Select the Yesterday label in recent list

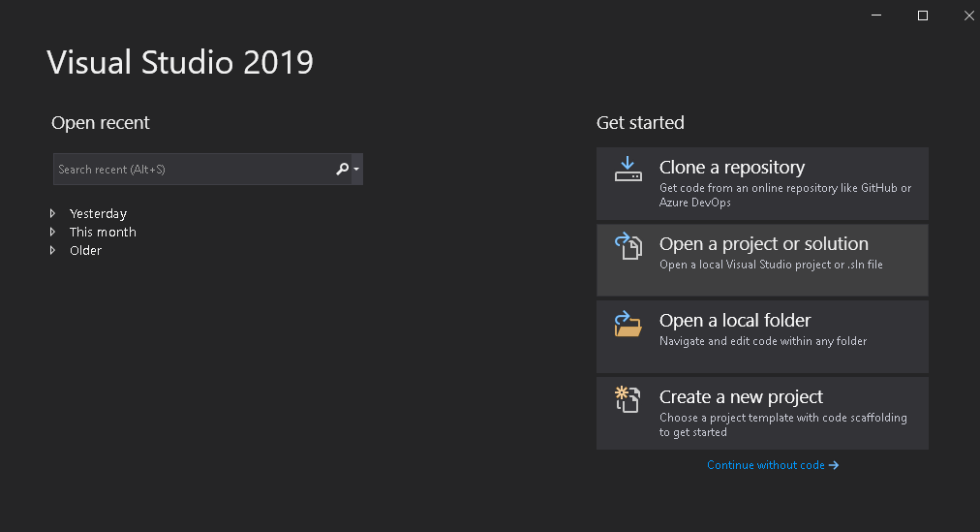pos(98,213)
